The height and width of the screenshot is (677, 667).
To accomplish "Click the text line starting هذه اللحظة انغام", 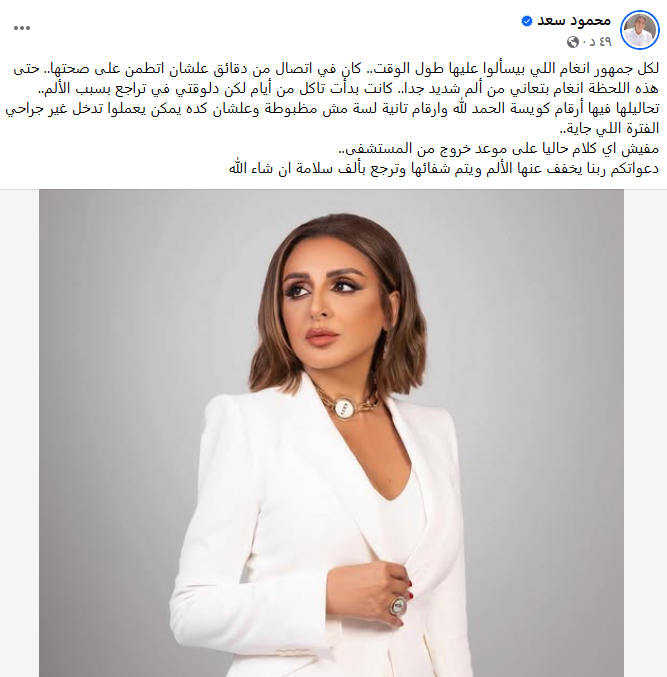I will pyautogui.click(x=349, y=89).
